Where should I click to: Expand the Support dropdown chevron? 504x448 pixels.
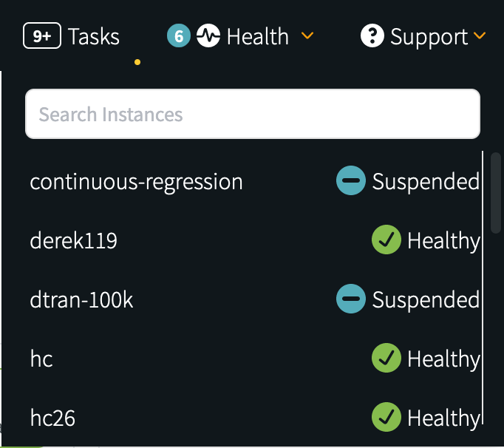click(x=480, y=35)
